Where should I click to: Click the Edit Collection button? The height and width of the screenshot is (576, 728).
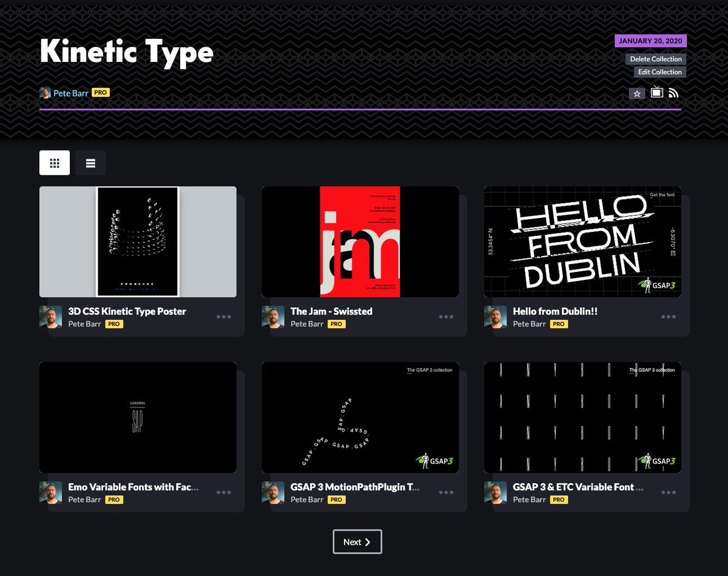point(660,72)
